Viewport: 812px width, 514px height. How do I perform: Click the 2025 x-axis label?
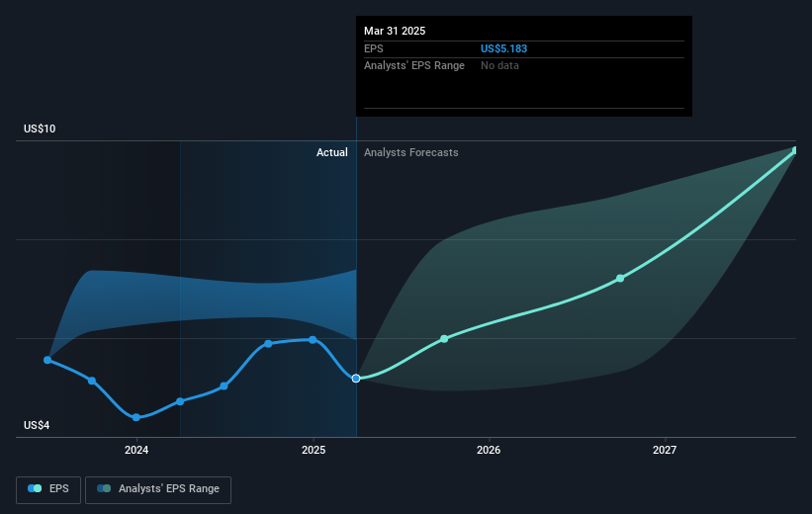click(314, 450)
